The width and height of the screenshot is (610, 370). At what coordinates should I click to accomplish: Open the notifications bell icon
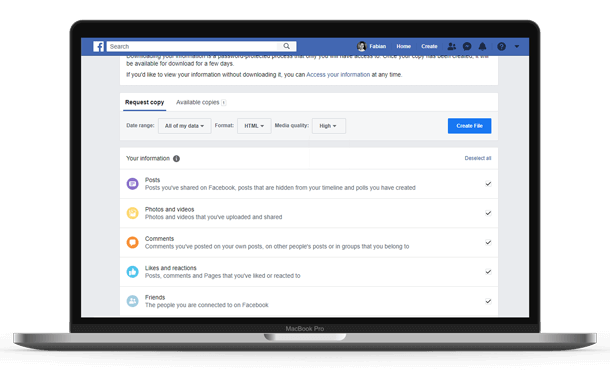click(x=482, y=46)
